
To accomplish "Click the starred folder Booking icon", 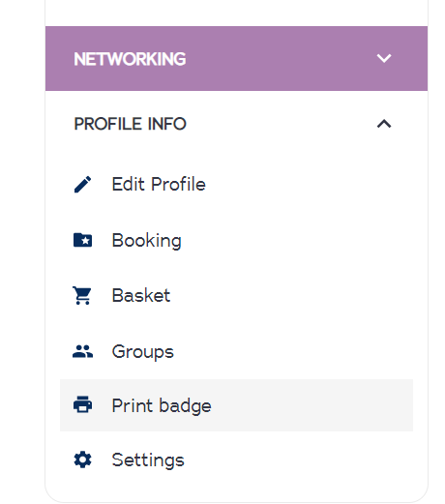I will 82,240.
